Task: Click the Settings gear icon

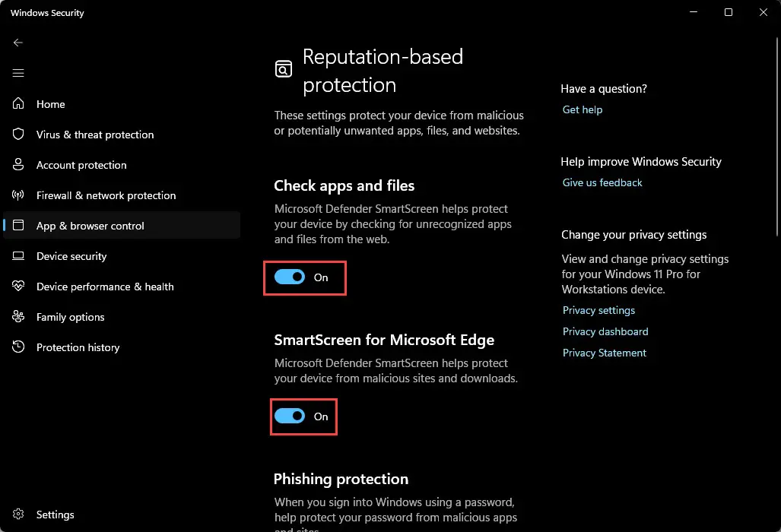Action: coord(18,514)
